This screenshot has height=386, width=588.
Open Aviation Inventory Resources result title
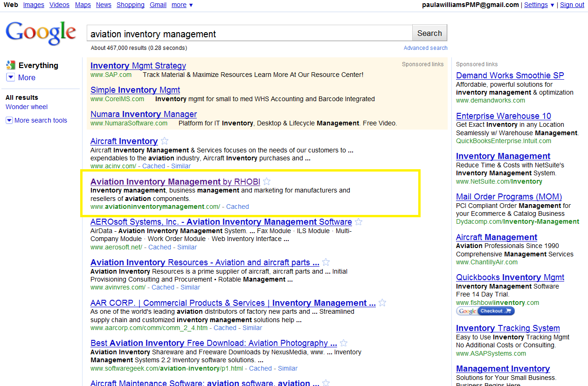205,262
